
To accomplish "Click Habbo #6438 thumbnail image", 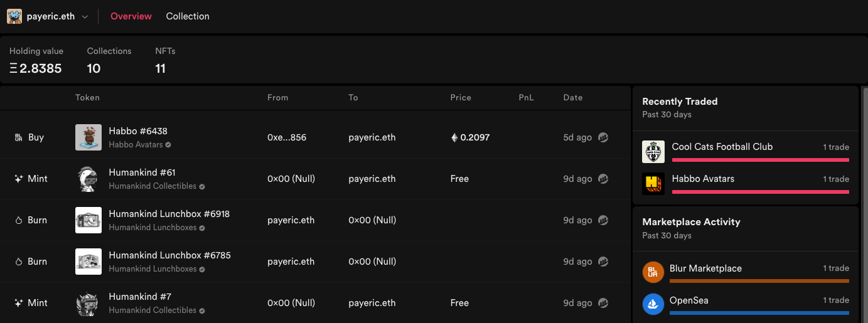I will [x=88, y=137].
